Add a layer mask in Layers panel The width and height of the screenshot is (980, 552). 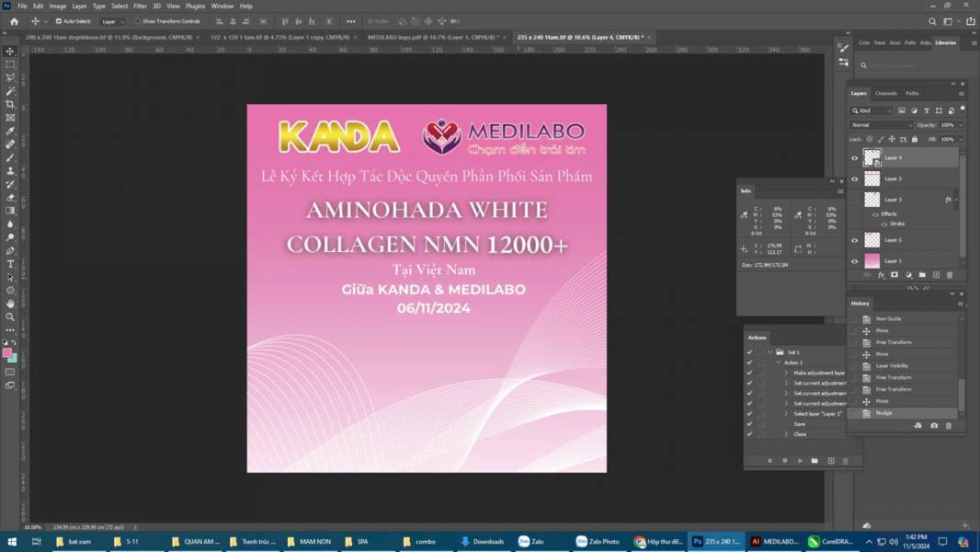[895, 275]
